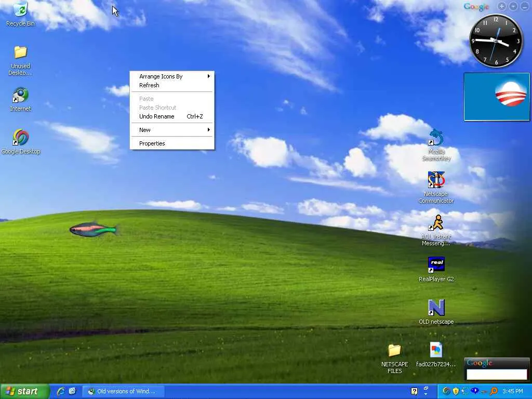Click the 3:45 PM system clock
The height and width of the screenshot is (399, 532).
tap(513, 392)
